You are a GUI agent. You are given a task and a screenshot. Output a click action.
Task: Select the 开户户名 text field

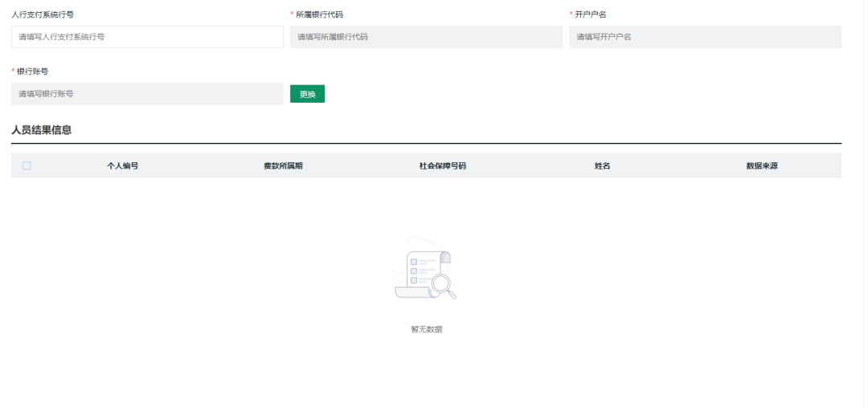pyautogui.click(x=705, y=37)
